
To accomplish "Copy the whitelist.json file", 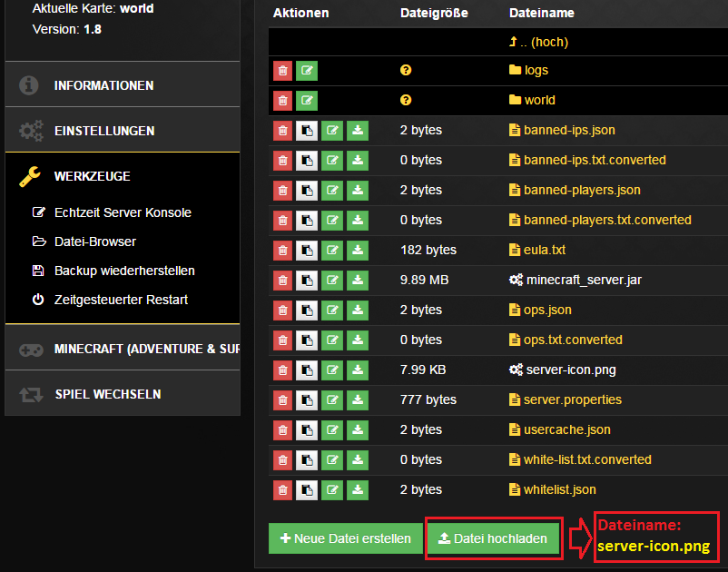I will pyautogui.click(x=307, y=490).
